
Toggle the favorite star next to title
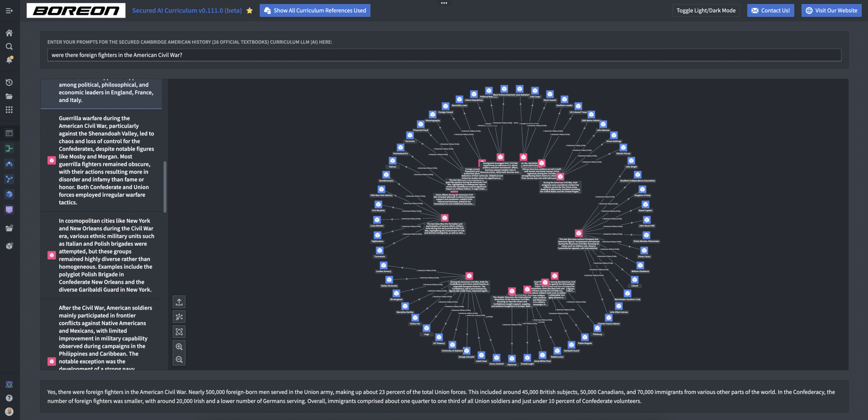point(250,11)
